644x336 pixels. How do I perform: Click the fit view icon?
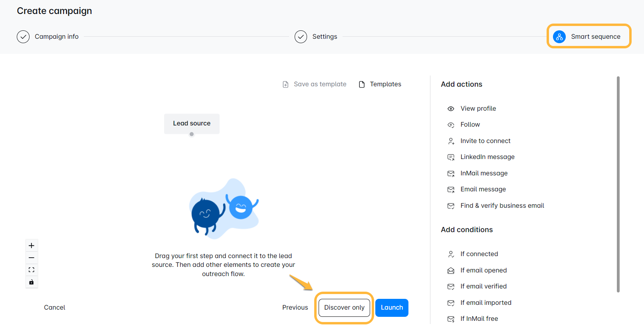tap(32, 270)
